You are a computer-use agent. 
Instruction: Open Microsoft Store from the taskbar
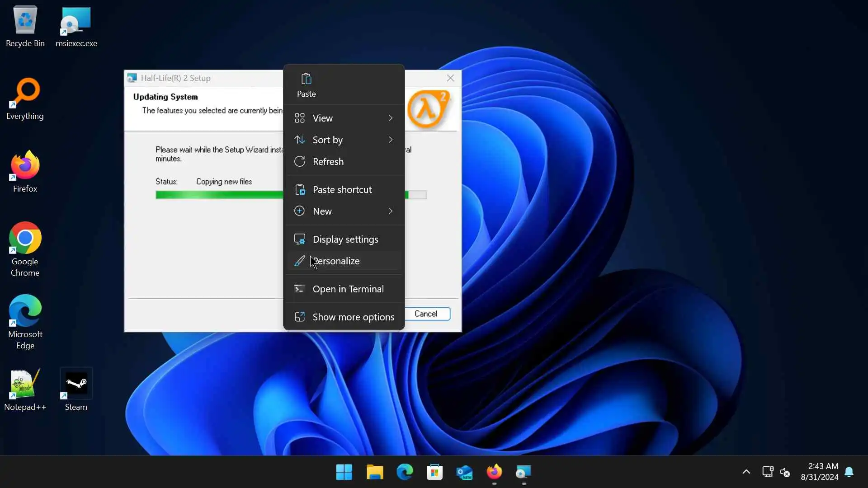[434, 472]
